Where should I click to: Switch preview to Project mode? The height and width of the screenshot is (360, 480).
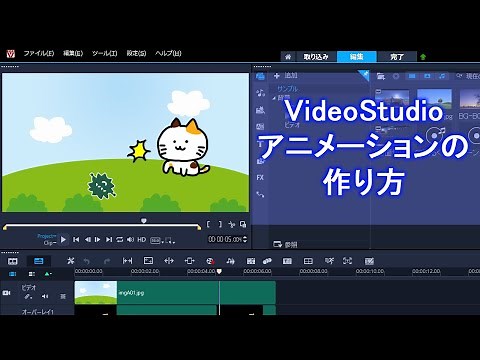[x=47, y=236]
